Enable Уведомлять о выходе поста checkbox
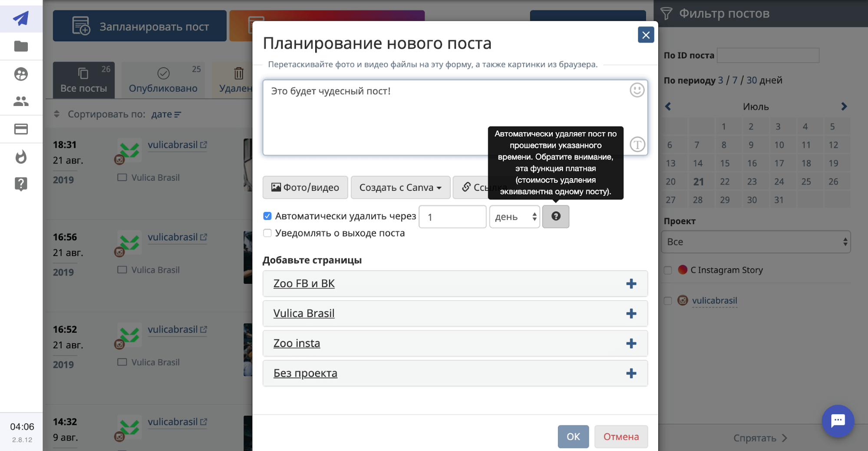The height and width of the screenshot is (451, 868). coord(267,233)
